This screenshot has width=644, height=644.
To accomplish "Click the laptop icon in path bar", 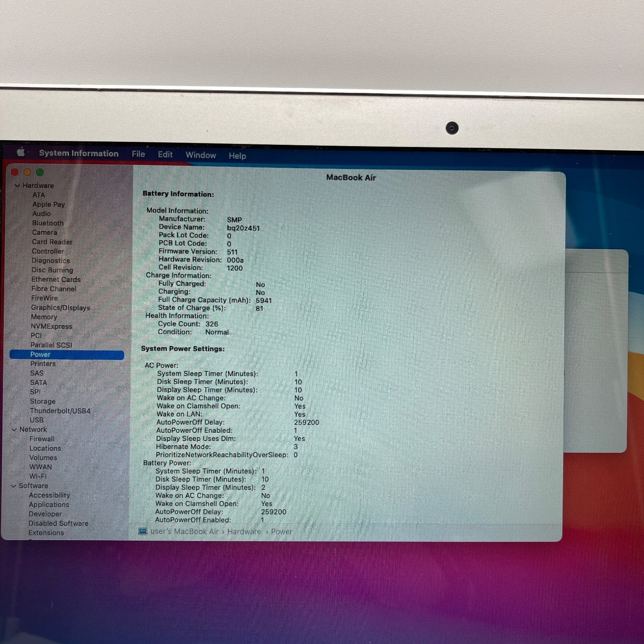I will 143,531.
